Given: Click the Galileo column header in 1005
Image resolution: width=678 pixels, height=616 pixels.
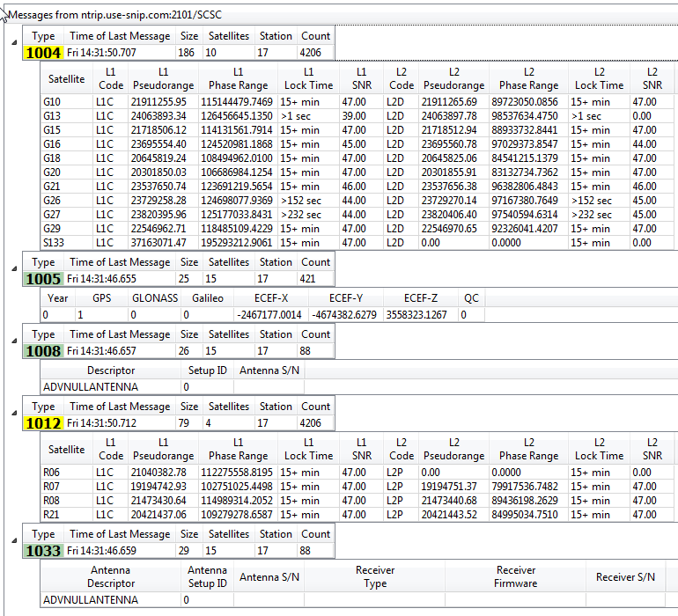Looking at the screenshot, I should (x=208, y=298).
